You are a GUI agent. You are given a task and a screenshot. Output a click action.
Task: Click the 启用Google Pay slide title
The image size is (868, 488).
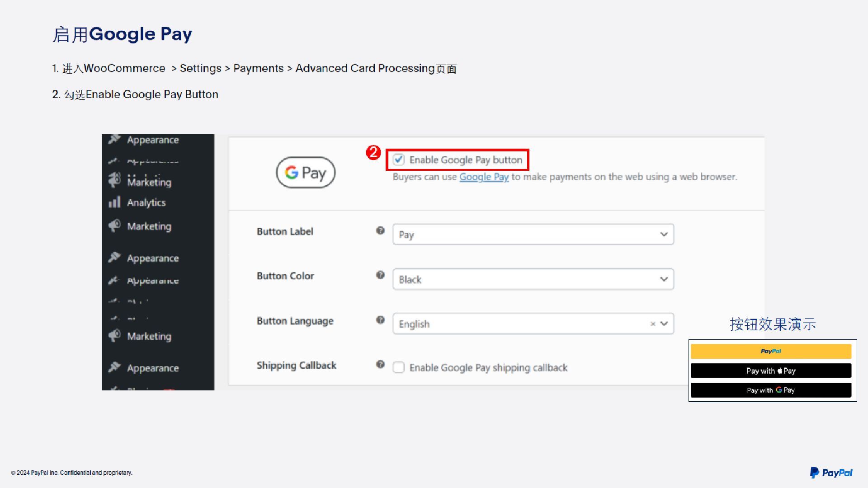pos(122,34)
